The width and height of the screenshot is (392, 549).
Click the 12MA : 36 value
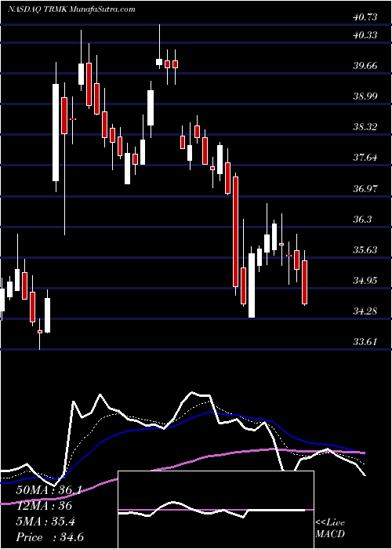44,507
